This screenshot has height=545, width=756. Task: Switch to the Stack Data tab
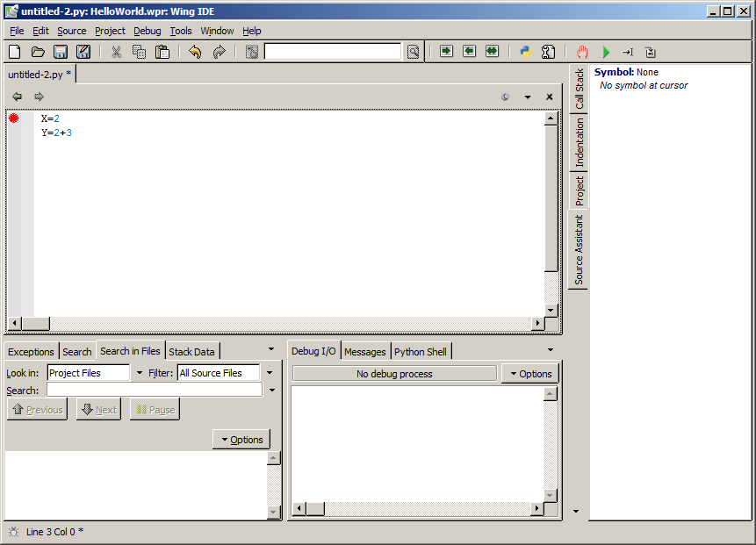click(191, 352)
